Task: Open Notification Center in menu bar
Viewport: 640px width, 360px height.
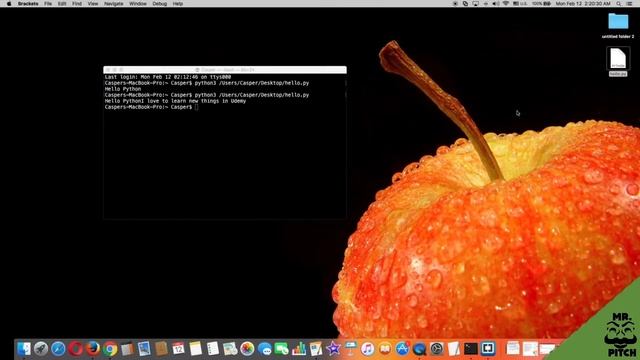Action: pos(630,4)
